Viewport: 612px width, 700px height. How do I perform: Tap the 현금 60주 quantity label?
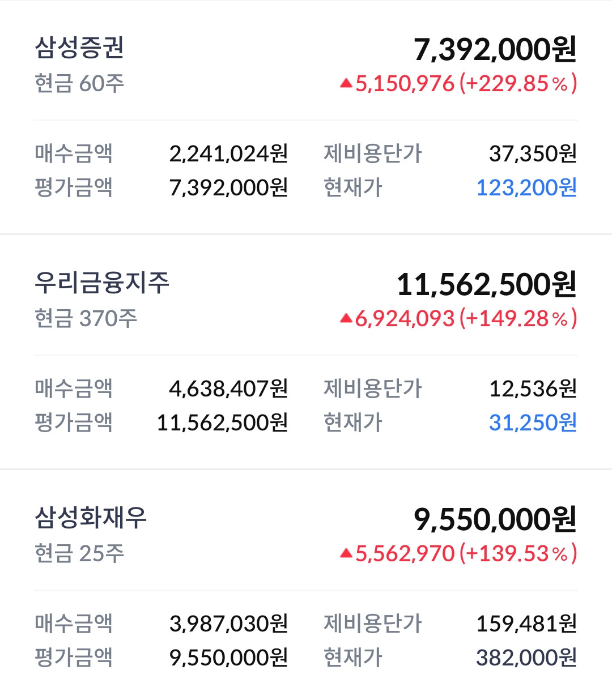pyautogui.click(x=79, y=84)
